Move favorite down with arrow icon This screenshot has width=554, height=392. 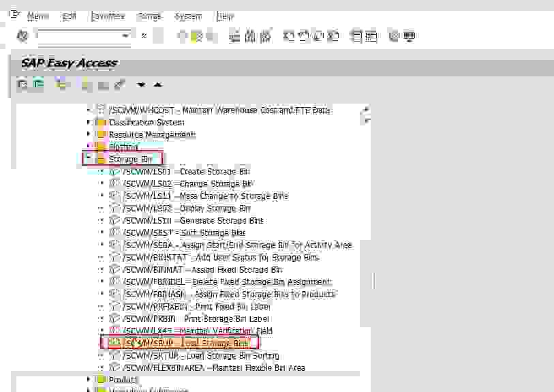[141, 85]
